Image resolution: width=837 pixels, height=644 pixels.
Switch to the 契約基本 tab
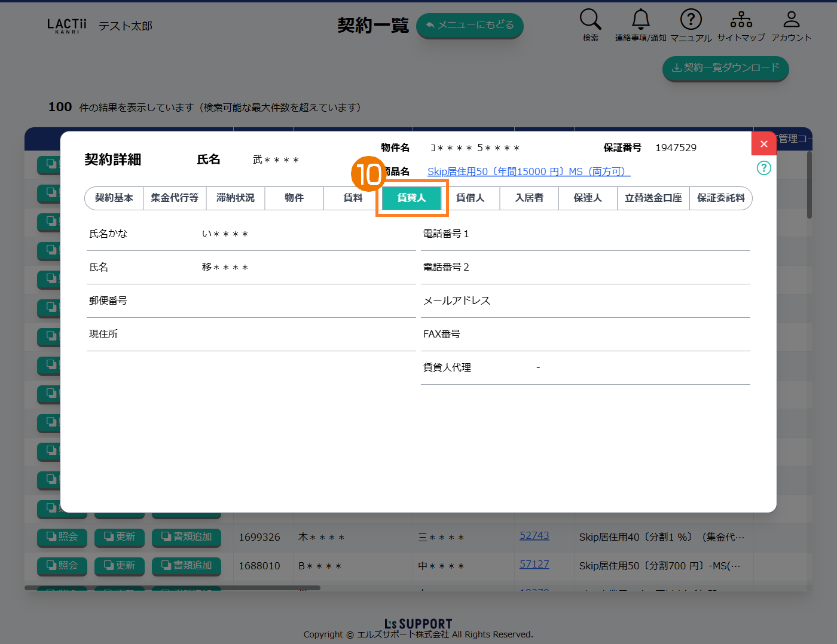click(114, 198)
